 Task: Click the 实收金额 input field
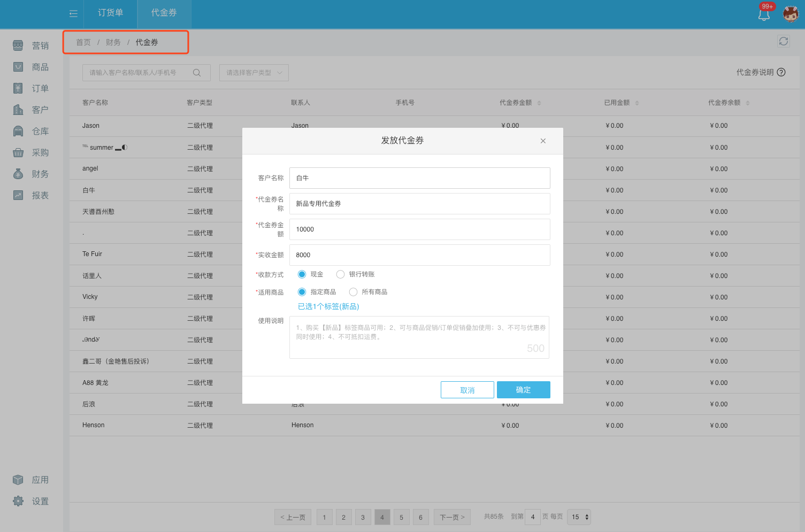[x=419, y=255]
